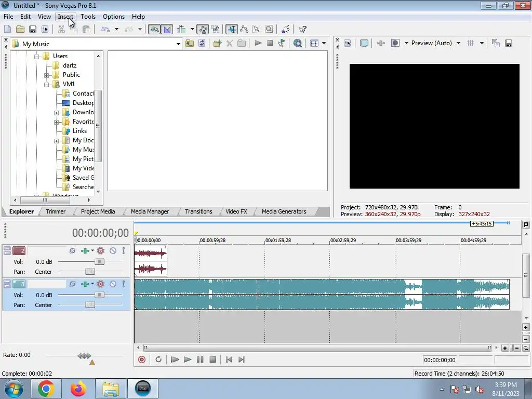Solo track 2

tap(124, 251)
